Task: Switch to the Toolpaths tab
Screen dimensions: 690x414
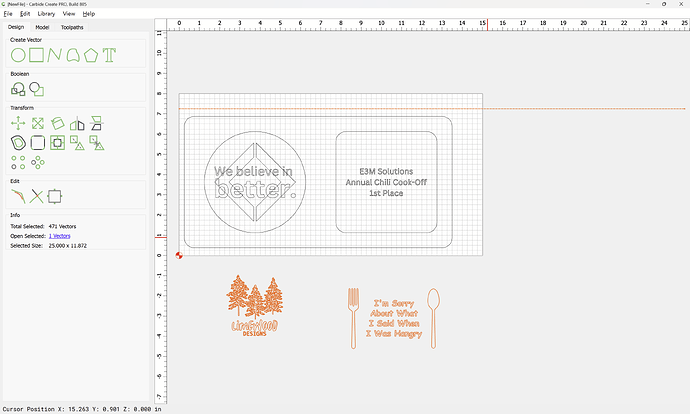Action: (x=72, y=27)
